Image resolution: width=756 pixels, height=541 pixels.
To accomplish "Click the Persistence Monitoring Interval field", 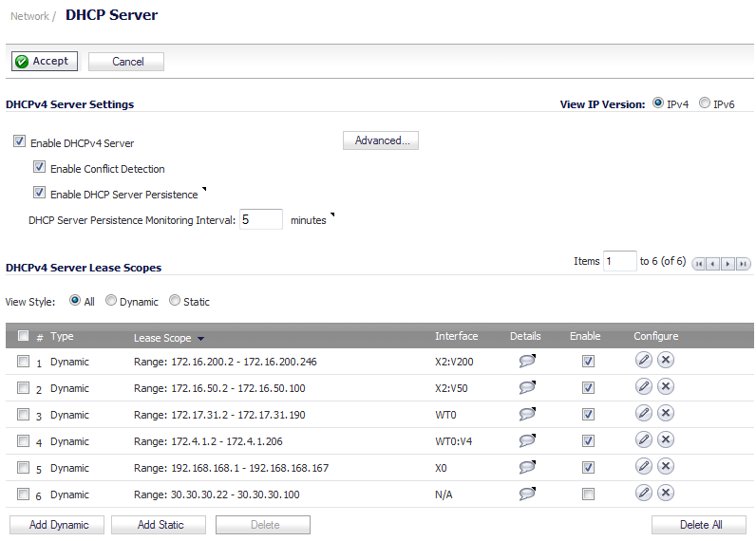I will [x=261, y=219].
